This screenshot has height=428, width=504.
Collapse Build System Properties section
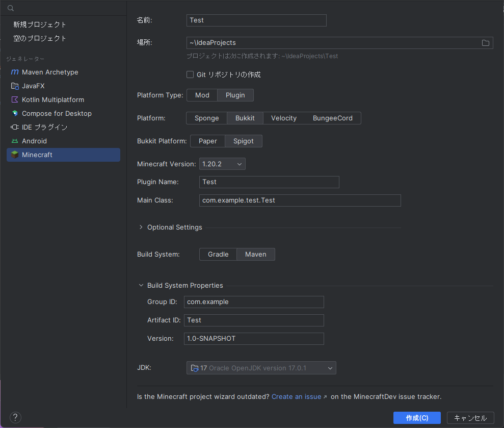pyautogui.click(x=141, y=286)
